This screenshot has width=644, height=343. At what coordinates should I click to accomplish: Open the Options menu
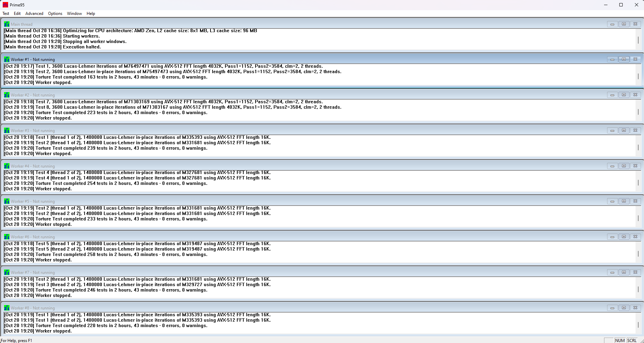tap(55, 14)
